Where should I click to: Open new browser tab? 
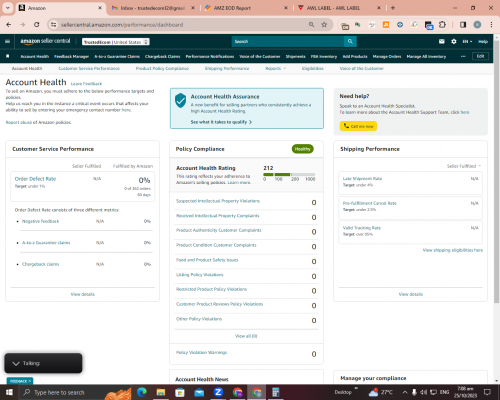tap(393, 8)
